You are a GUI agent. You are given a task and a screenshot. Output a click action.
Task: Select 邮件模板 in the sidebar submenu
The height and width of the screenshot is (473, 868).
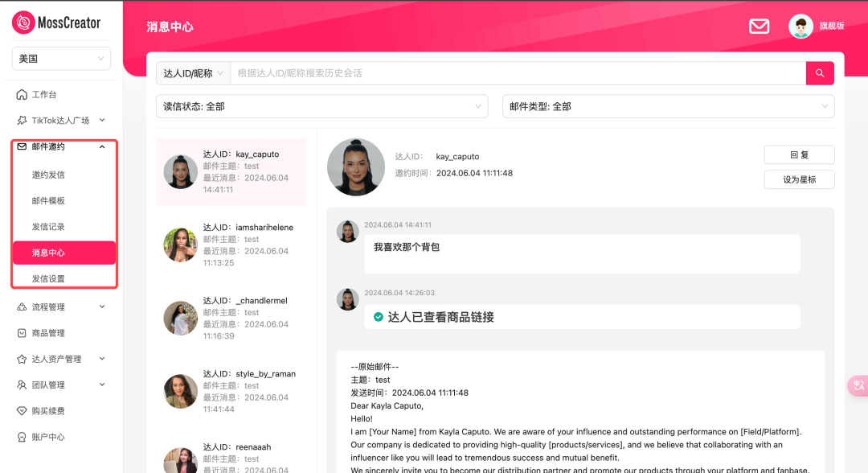click(x=48, y=201)
